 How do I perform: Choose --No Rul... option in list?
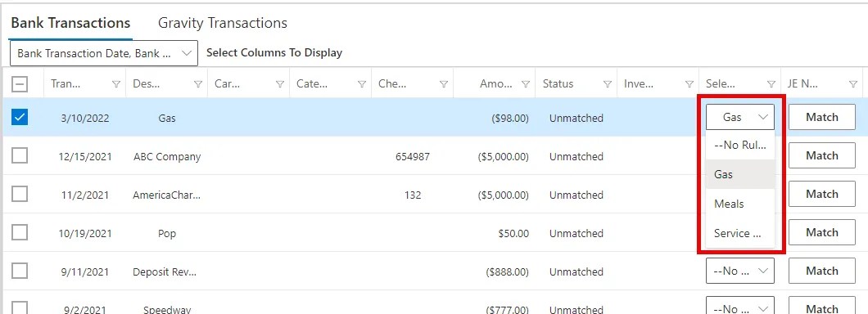coord(740,146)
